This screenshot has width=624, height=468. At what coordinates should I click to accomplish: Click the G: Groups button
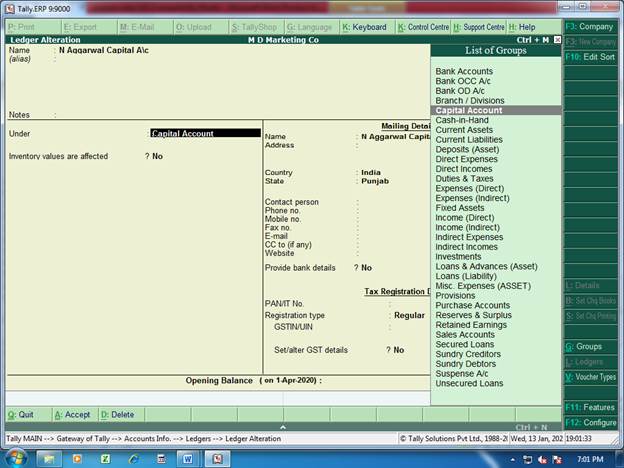click(590, 347)
